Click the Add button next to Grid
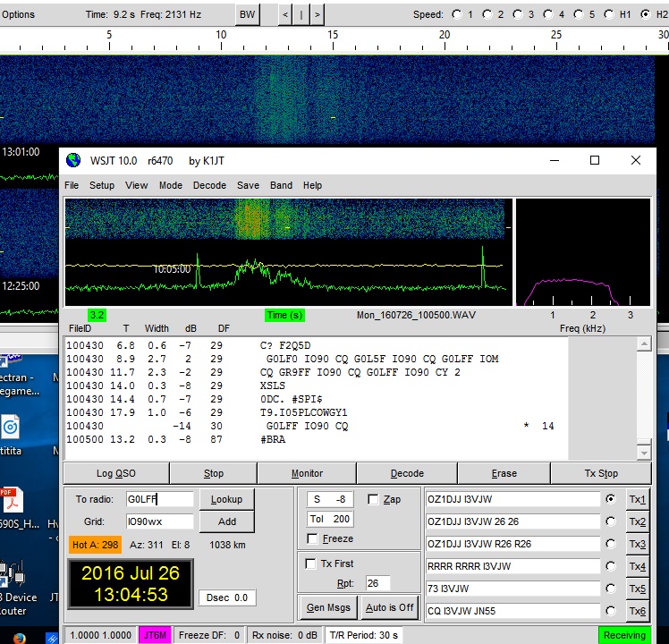Screen dimensions: 669x644 [x=226, y=521]
